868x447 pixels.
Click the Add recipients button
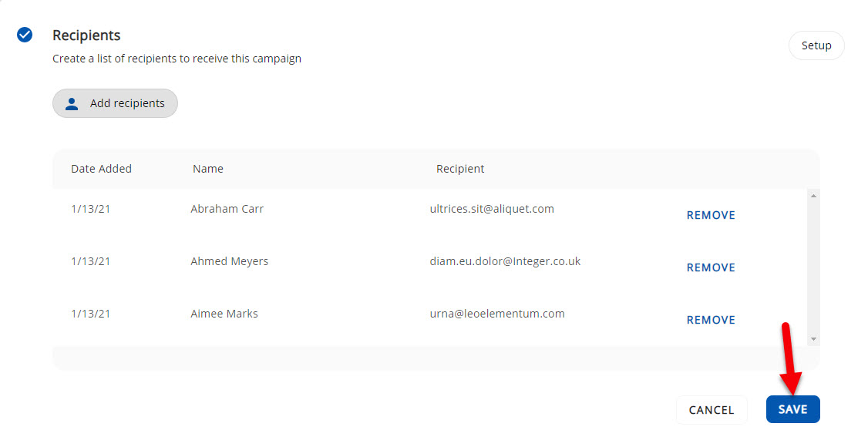tap(115, 103)
